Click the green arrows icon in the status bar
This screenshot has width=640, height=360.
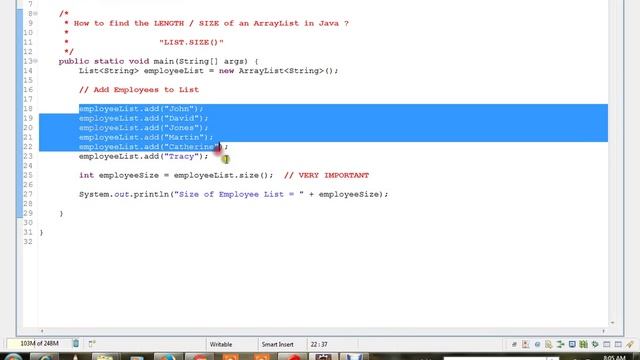(x=560, y=344)
